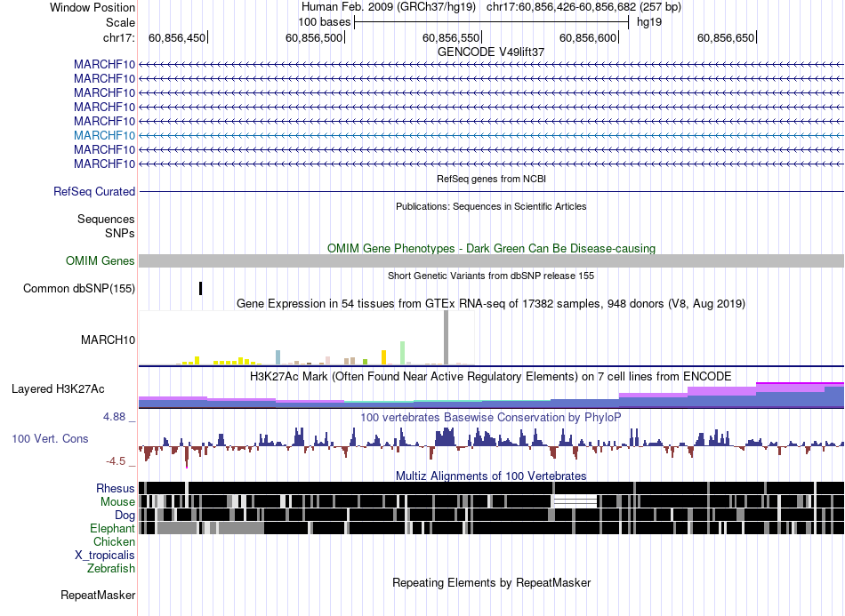Click the SNPs track label
Viewport: 845px width, 616px height.
click(120, 233)
